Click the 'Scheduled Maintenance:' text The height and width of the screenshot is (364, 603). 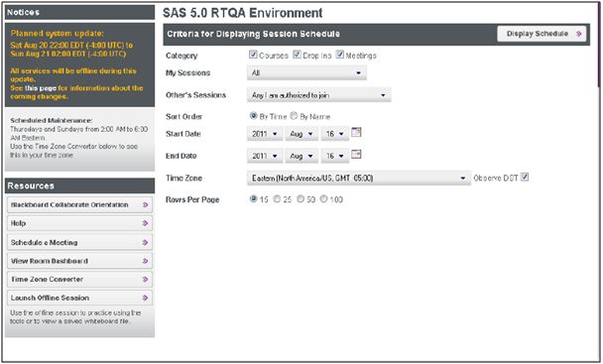[52, 120]
